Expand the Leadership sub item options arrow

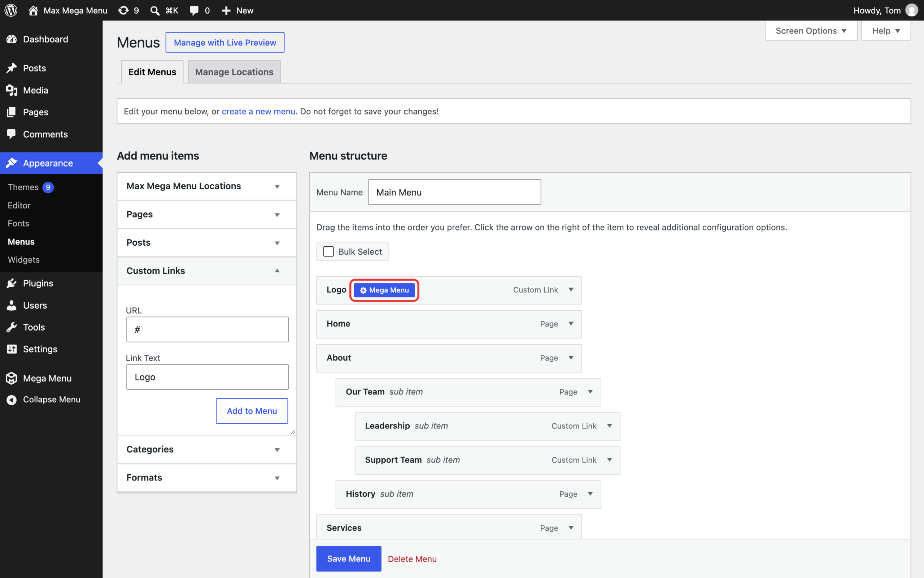[x=609, y=426]
